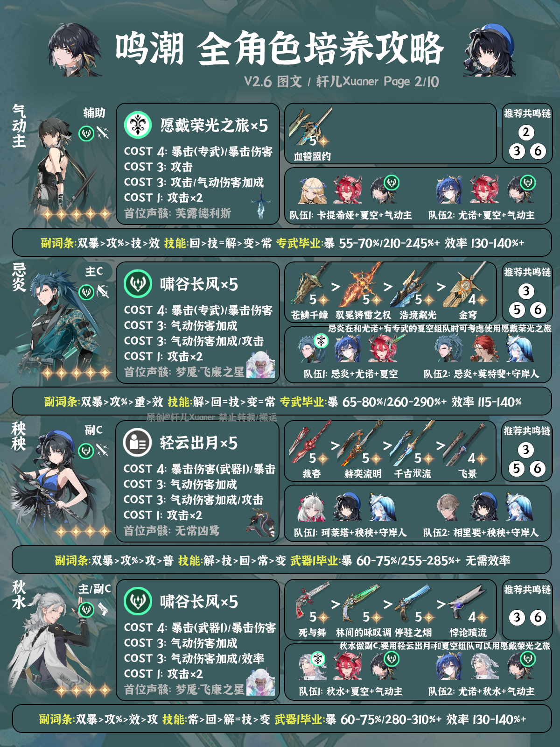Click the 队伍2: 相里要+秧秧+守岸人 label
Viewport: 560px width, 747px height.
[481, 532]
